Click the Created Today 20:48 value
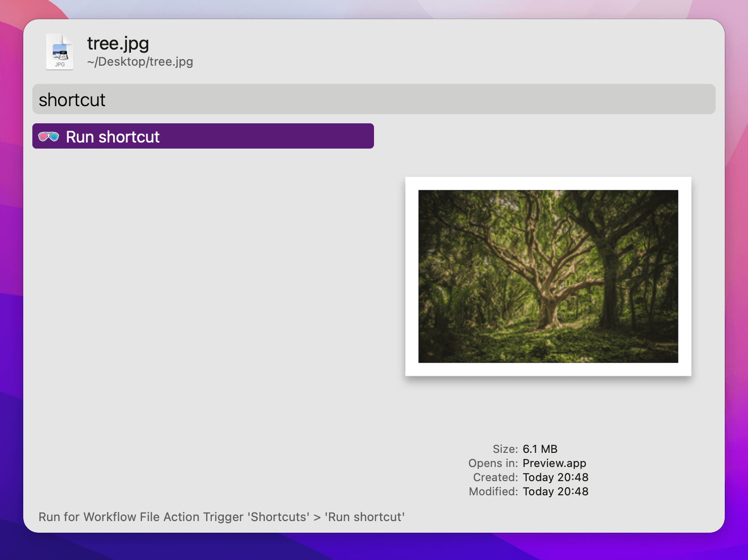Screen dimensions: 748x560 pyautogui.click(x=555, y=477)
